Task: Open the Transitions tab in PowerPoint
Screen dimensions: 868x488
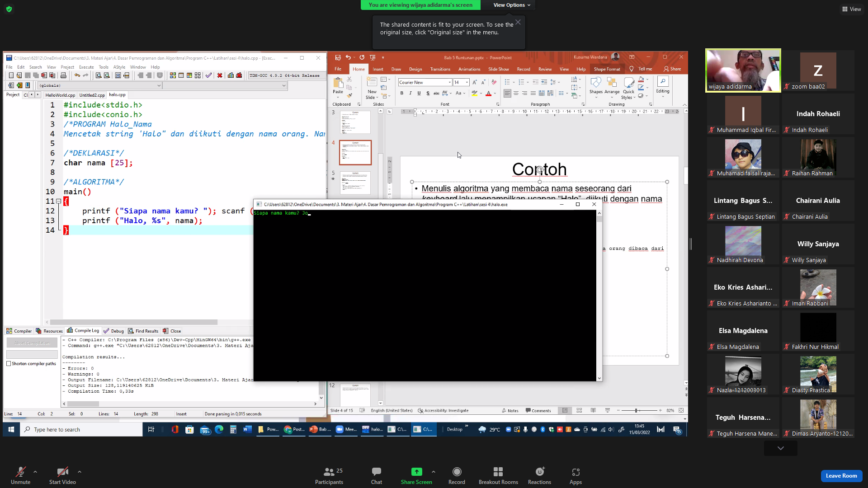Action: [x=440, y=69]
